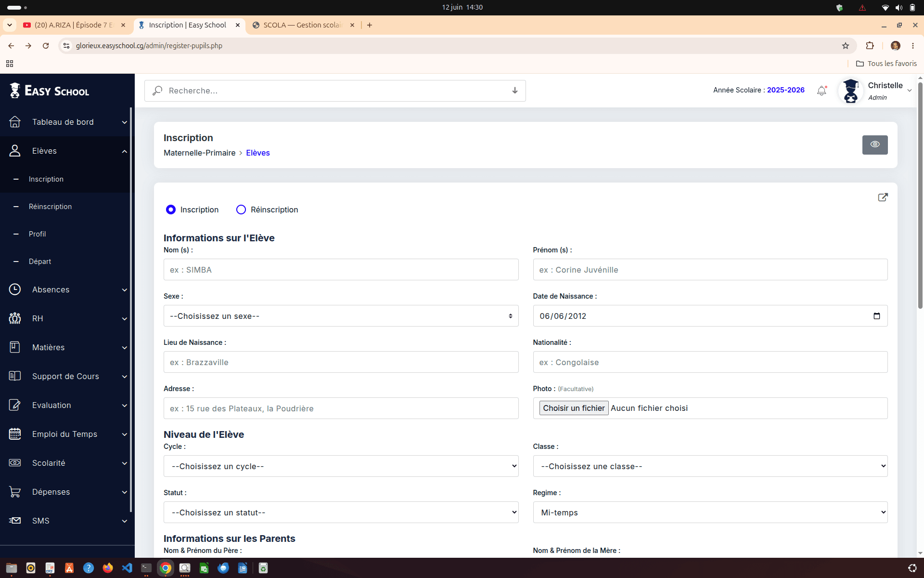Focus the Recherche search field

click(335, 91)
